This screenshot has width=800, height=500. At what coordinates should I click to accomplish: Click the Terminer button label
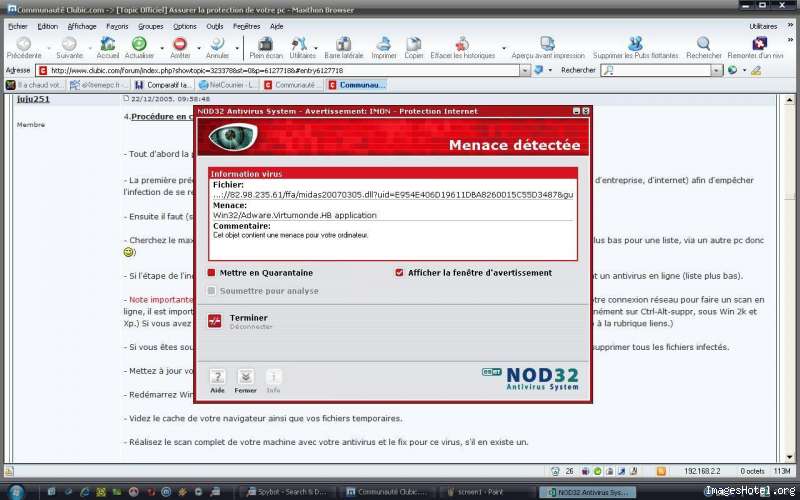(x=248, y=317)
